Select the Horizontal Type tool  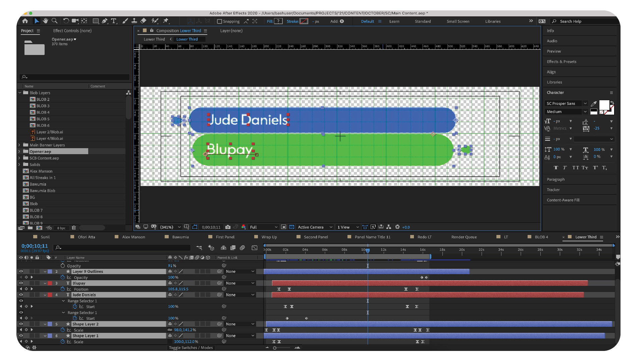tap(114, 21)
